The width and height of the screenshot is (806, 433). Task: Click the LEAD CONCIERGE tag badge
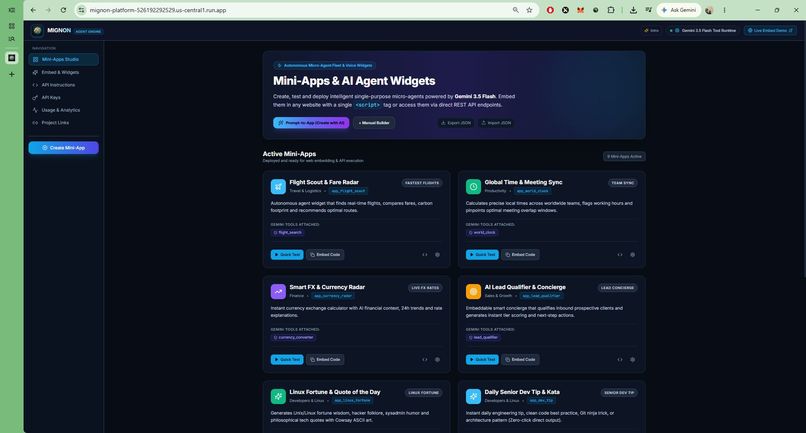point(617,287)
